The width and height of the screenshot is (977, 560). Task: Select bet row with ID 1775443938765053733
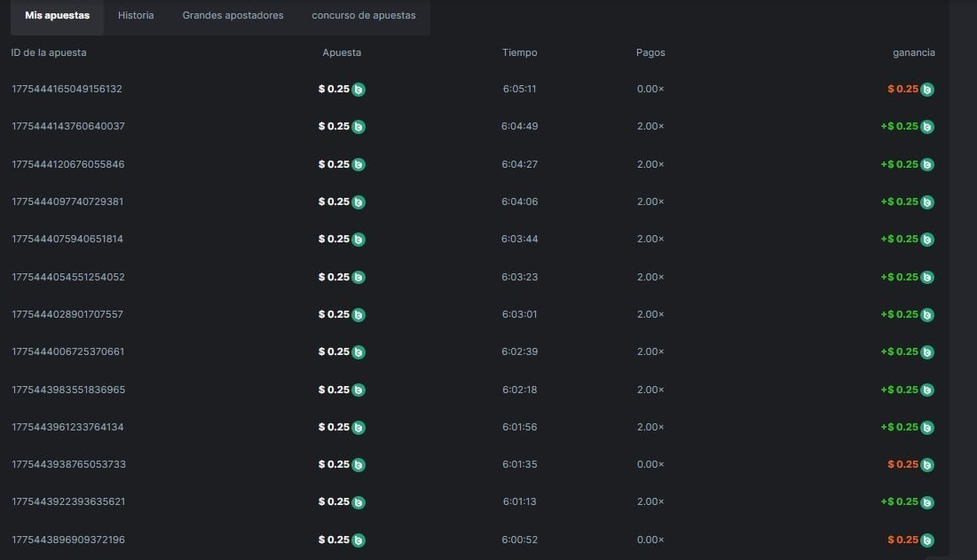click(68, 464)
